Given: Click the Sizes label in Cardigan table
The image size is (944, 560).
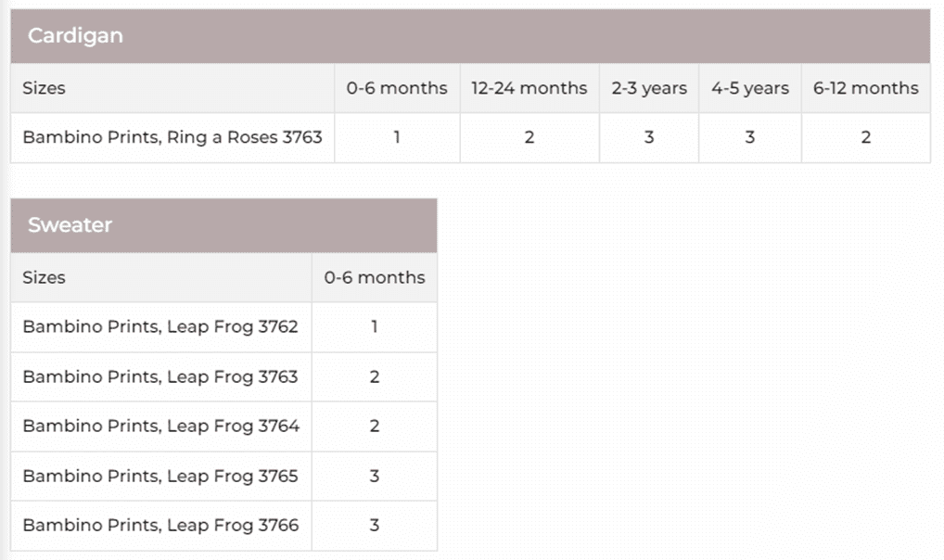Looking at the screenshot, I should (x=44, y=88).
